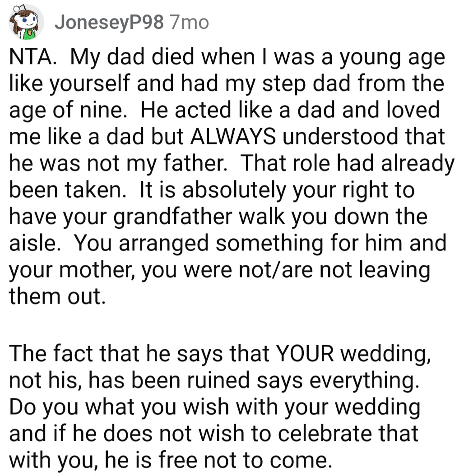459x476 pixels.
Task: Click the capitalized word YOUR in second paragraph
Action: pyautogui.click(x=305, y=353)
